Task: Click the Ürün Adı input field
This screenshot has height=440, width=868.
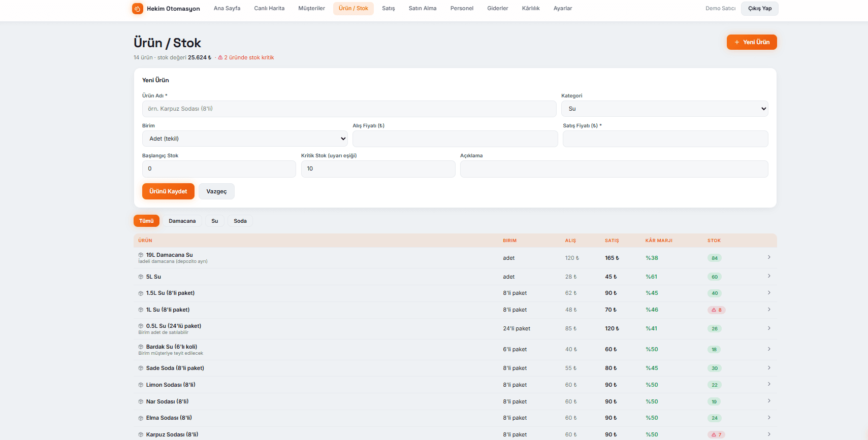Action: pos(349,109)
